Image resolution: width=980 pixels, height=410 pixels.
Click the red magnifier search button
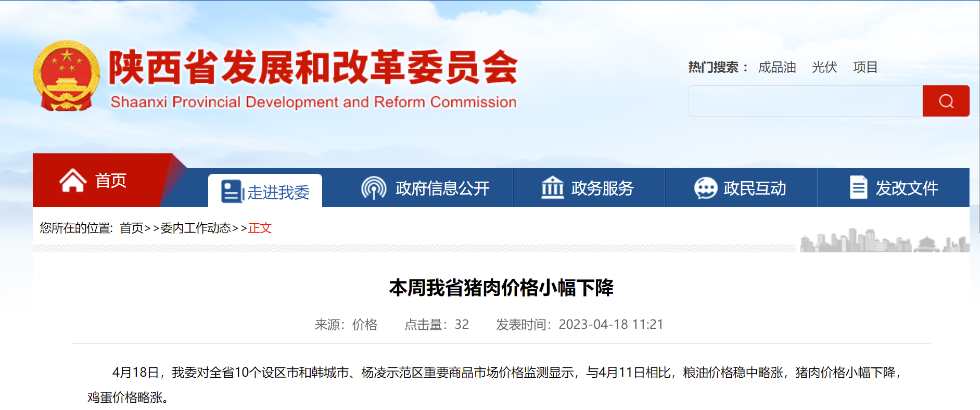pyautogui.click(x=946, y=101)
